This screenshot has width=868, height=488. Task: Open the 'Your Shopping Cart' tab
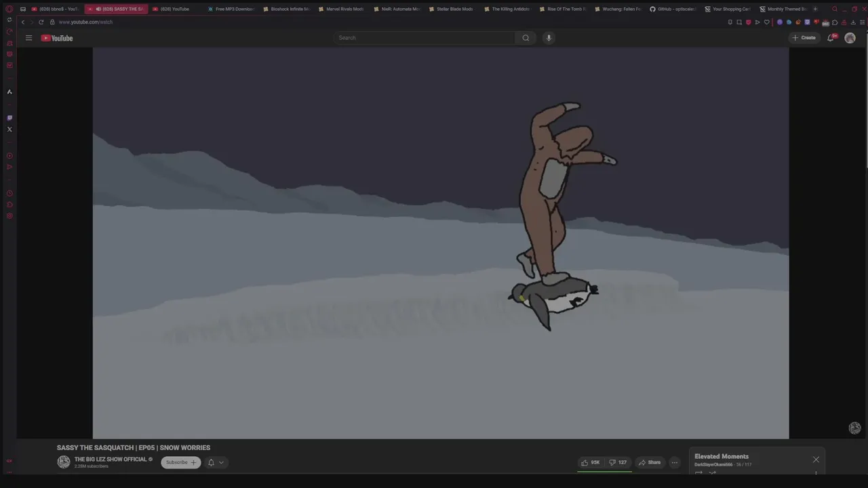coord(728,9)
